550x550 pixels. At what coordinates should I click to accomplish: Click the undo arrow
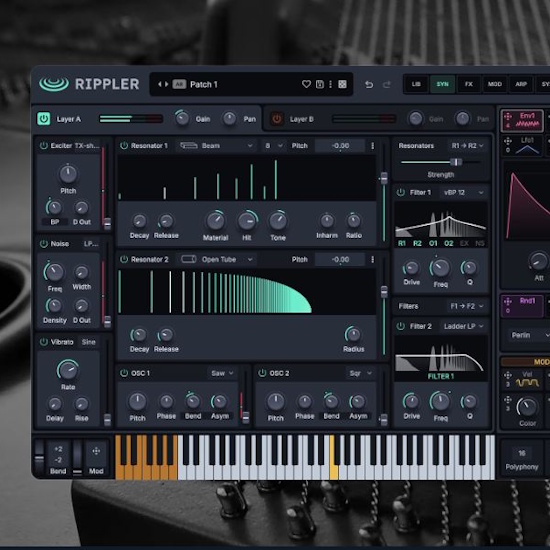tap(369, 85)
